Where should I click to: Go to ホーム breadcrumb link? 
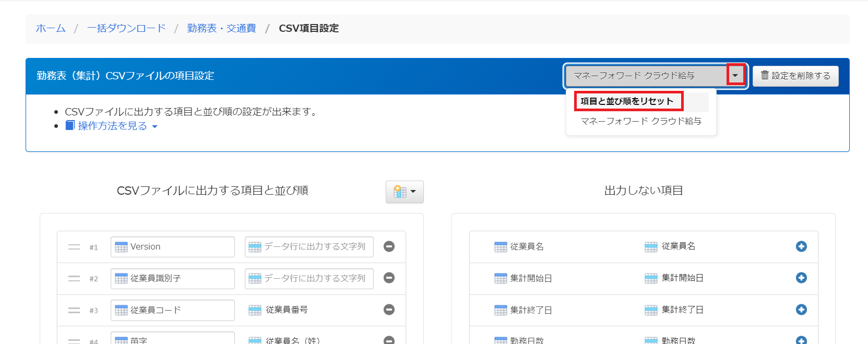[x=51, y=28]
